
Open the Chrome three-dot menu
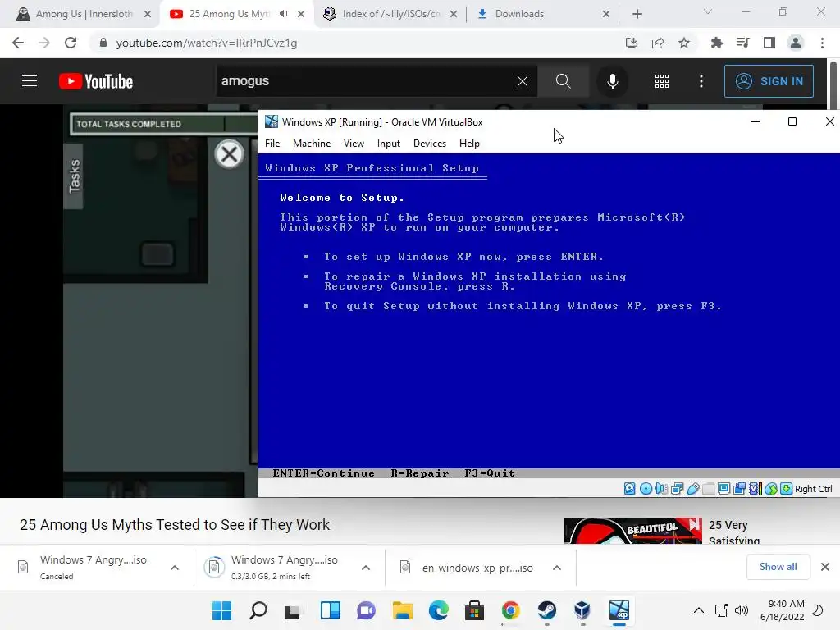(822, 43)
